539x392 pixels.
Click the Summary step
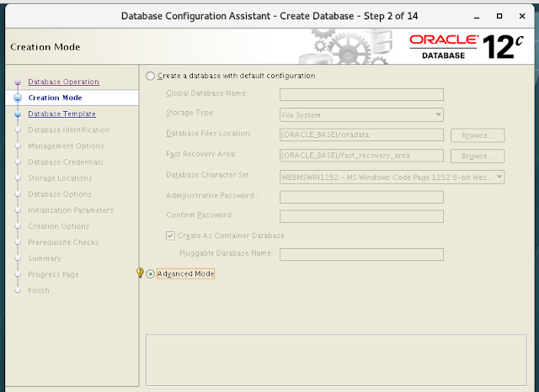(x=45, y=258)
